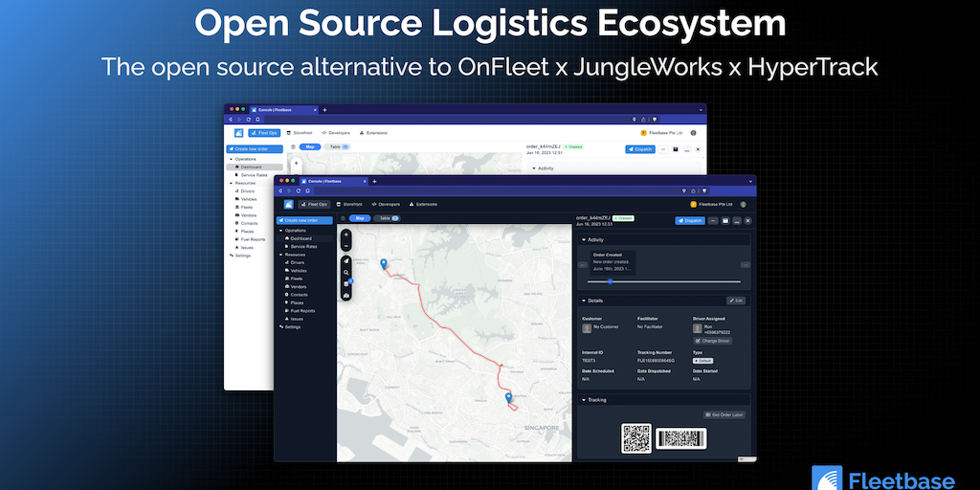The image size is (980, 490).
Task: Click the window icon beside the more-options button
Action: [725, 221]
